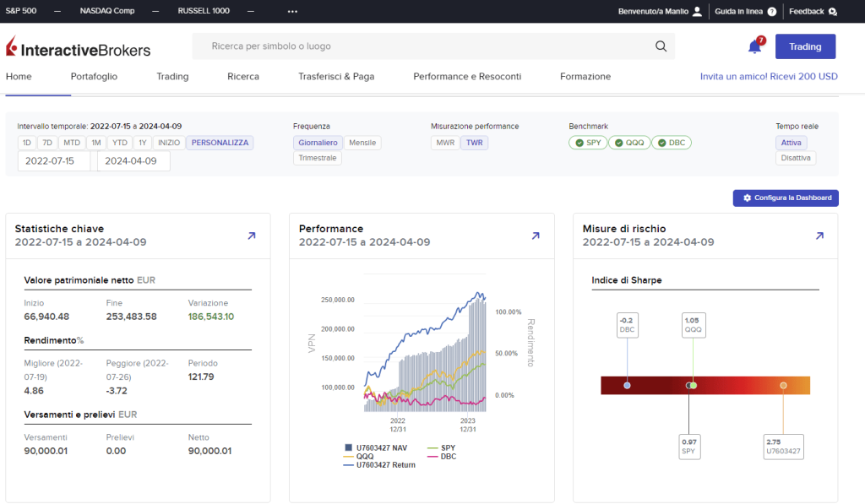The width and height of the screenshot is (865, 504).
Task: Click the start date field 2022-07-15
Action: [x=54, y=161]
